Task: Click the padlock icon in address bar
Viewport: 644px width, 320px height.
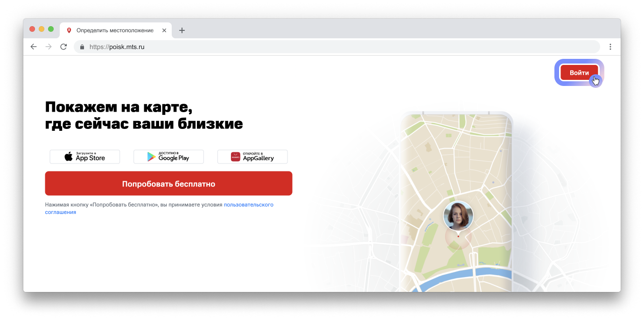Action: (82, 47)
